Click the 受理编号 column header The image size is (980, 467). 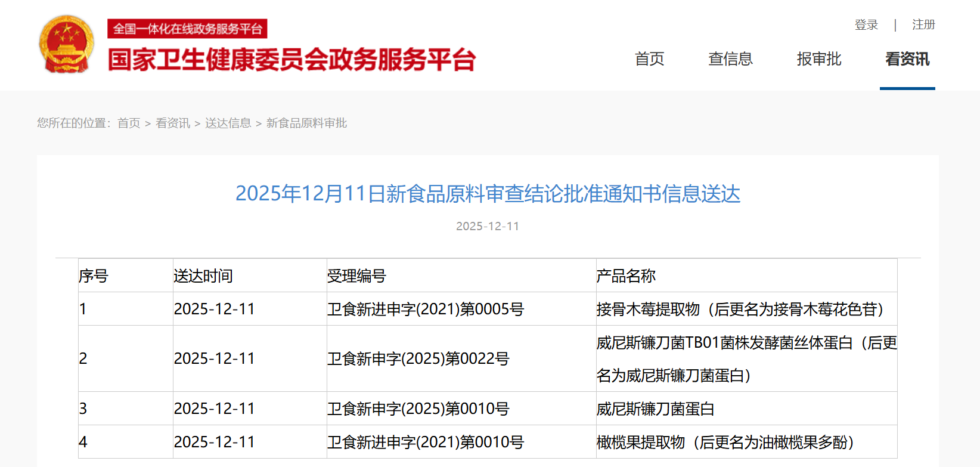click(356, 276)
